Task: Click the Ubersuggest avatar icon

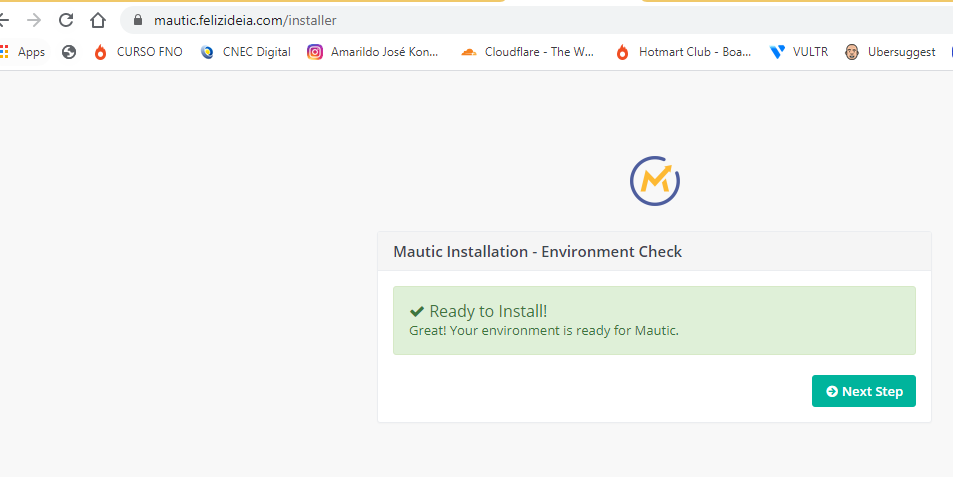Action: click(x=852, y=52)
